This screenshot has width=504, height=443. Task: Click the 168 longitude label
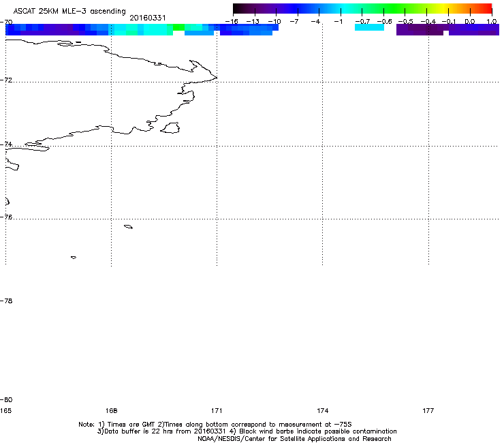(111, 410)
